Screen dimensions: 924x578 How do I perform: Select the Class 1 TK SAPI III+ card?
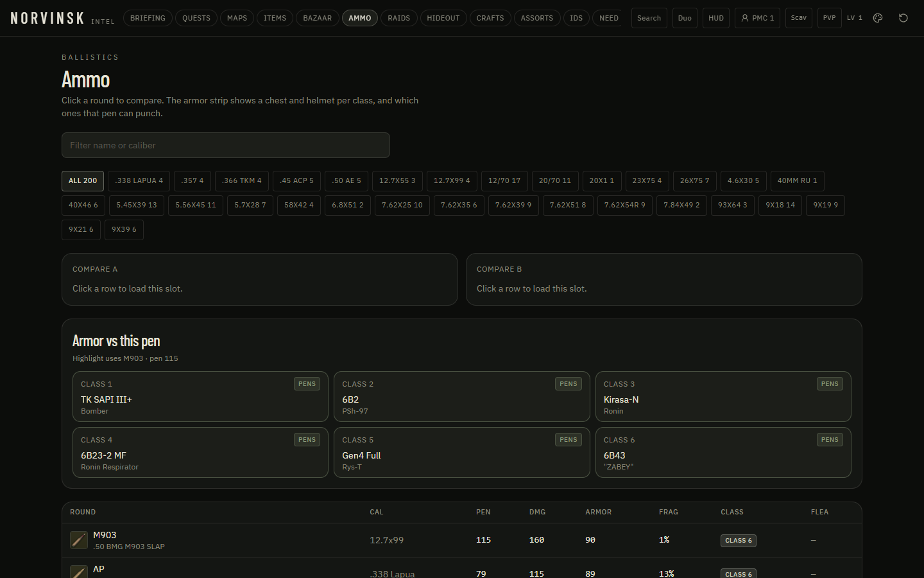(x=200, y=397)
